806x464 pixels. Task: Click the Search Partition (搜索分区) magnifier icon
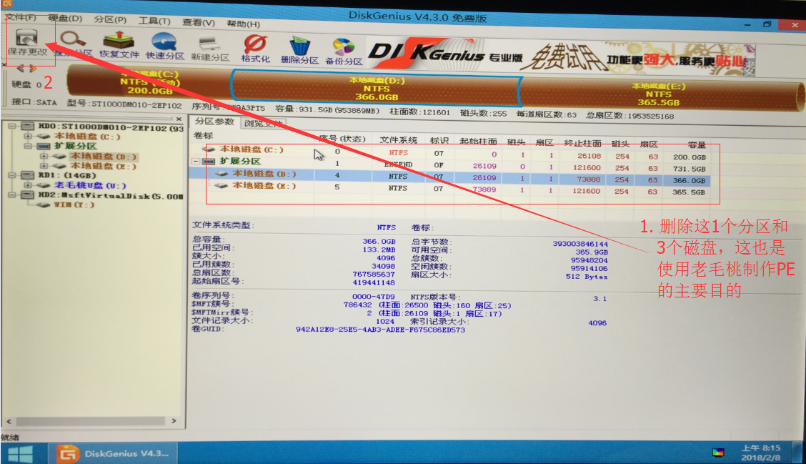(x=72, y=43)
